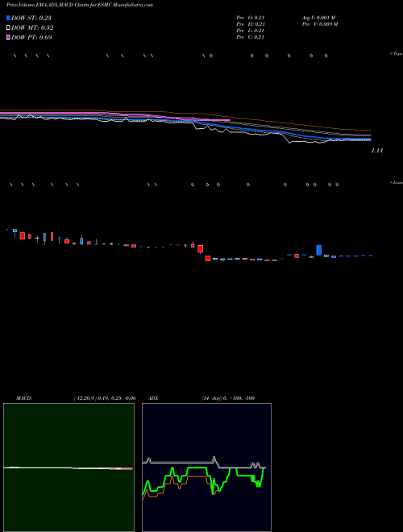The width and height of the screenshot is (403, 532).
Task: Click the DOW MT legend swatch
Action: click(8, 28)
